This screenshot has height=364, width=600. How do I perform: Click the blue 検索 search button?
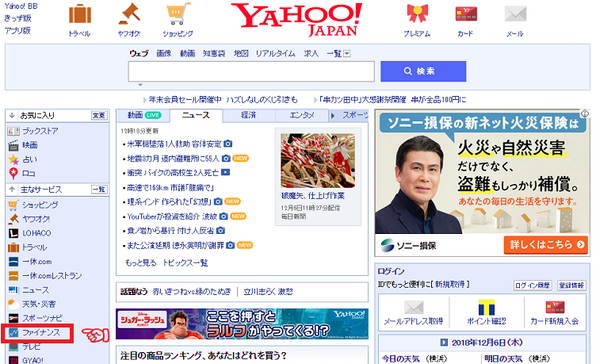(x=423, y=71)
